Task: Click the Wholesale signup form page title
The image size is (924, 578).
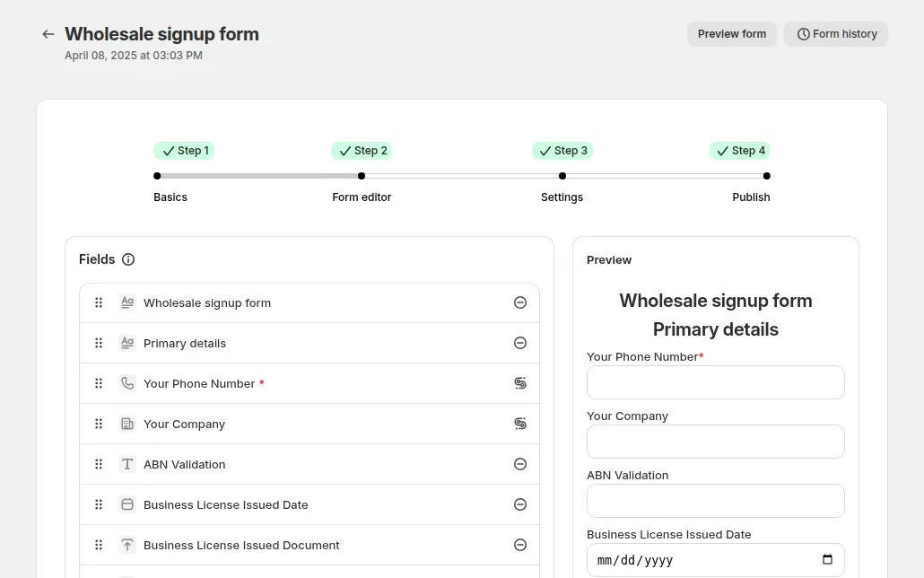Action: pyautogui.click(x=161, y=34)
